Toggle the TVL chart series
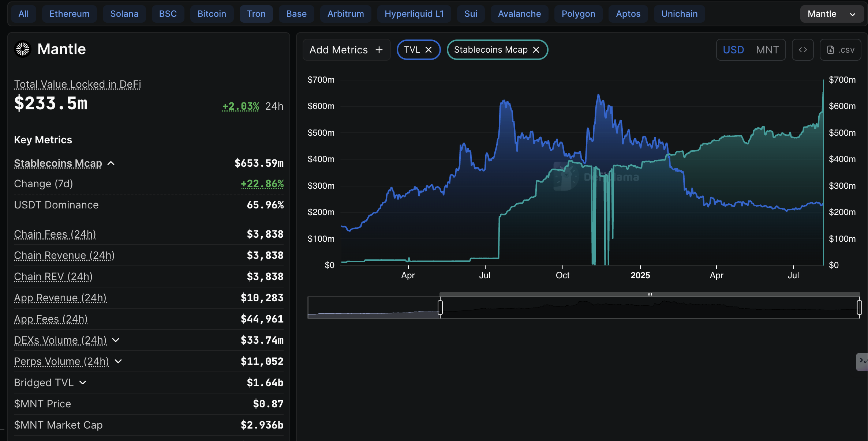The height and width of the screenshot is (441, 868). tap(412, 50)
